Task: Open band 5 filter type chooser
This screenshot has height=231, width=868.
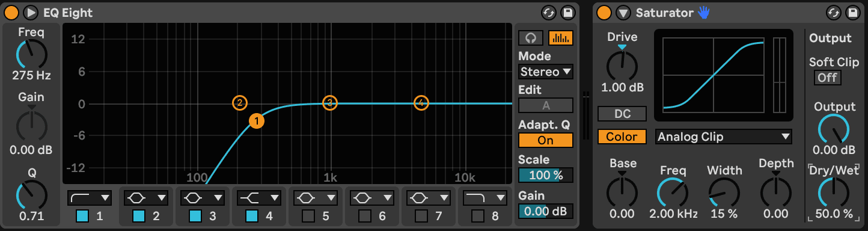Action: [316, 197]
